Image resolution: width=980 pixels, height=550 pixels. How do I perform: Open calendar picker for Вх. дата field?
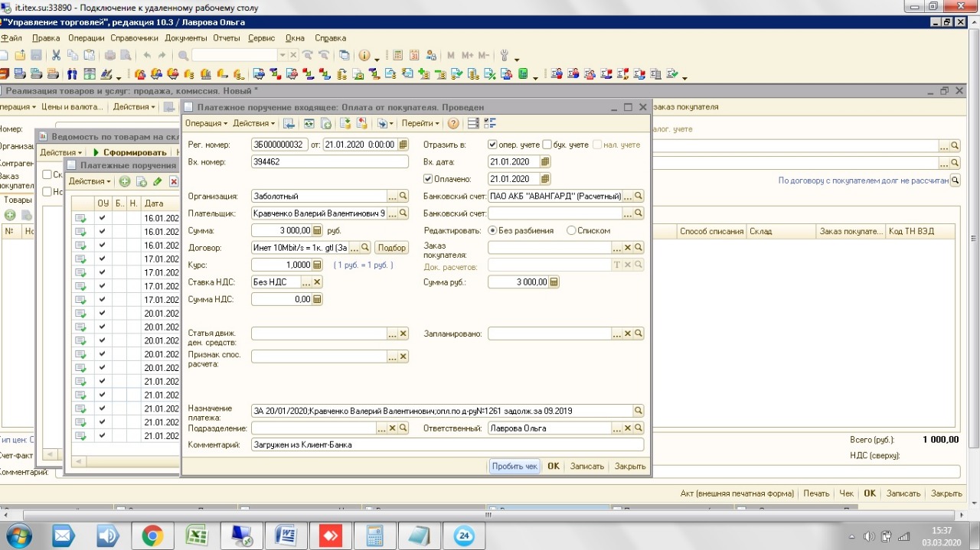tap(545, 162)
